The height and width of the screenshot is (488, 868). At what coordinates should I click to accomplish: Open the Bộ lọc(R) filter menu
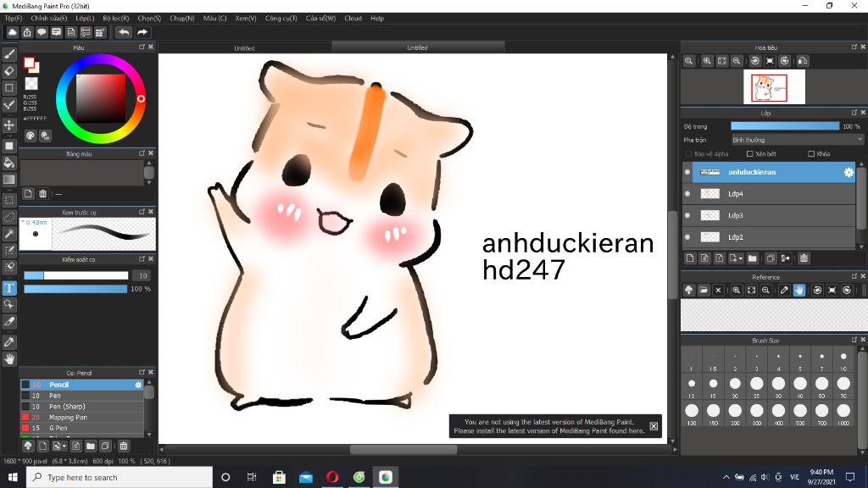115,19
